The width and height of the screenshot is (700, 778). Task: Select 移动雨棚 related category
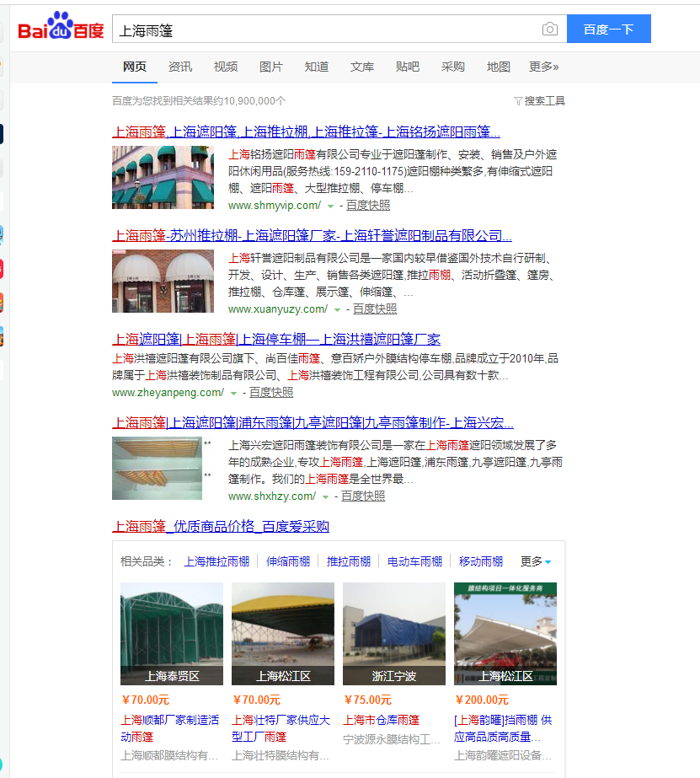click(481, 561)
